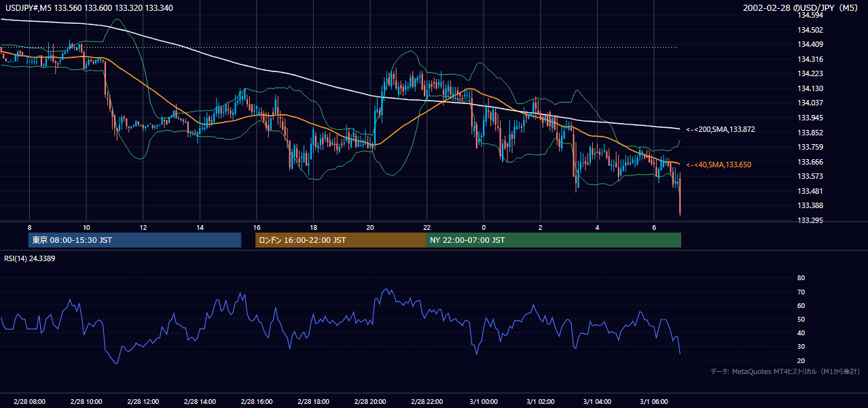Click price scale value 134.594
This screenshot has height=408, width=868.
tap(810, 15)
